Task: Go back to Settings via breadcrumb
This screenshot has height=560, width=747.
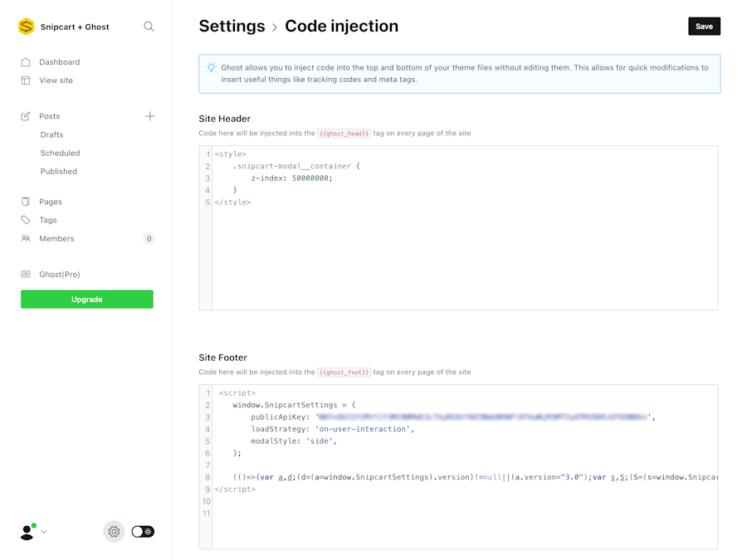Action: [x=232, y=27]
